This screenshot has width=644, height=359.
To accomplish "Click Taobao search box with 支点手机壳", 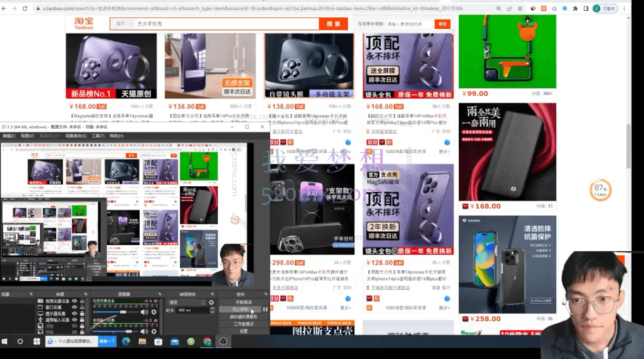I will pyautogui.click(x=227, y=24).
